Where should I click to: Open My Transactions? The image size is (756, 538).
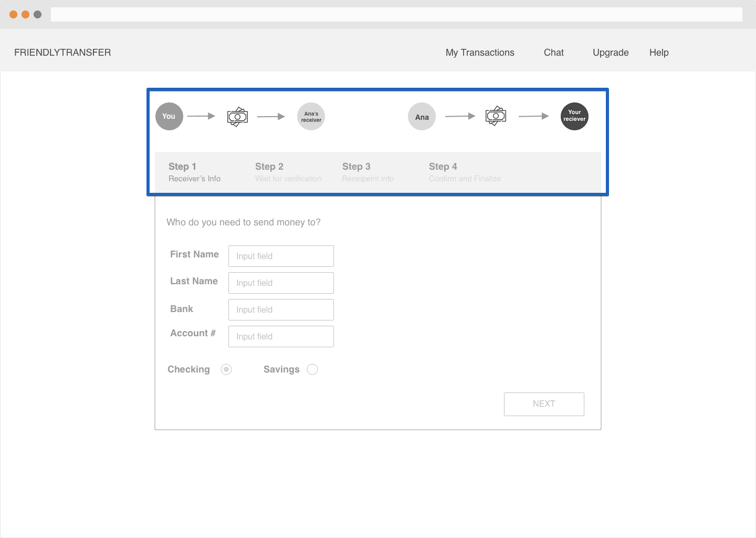pyautogui.click(x=479, y=52)
